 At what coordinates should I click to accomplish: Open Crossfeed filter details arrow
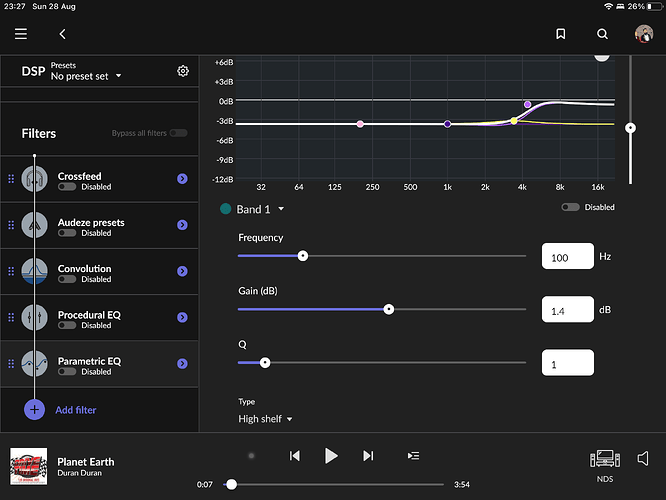[x=182, y=179]
